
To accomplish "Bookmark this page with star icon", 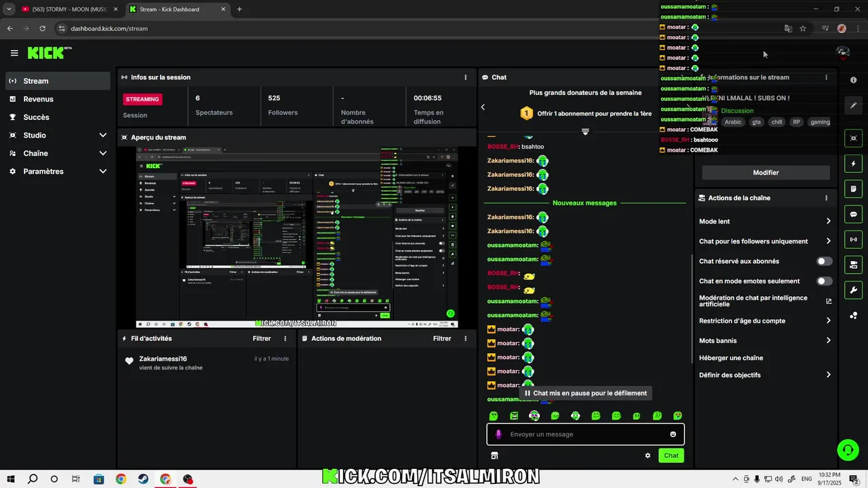I will (x=803, y=28).
